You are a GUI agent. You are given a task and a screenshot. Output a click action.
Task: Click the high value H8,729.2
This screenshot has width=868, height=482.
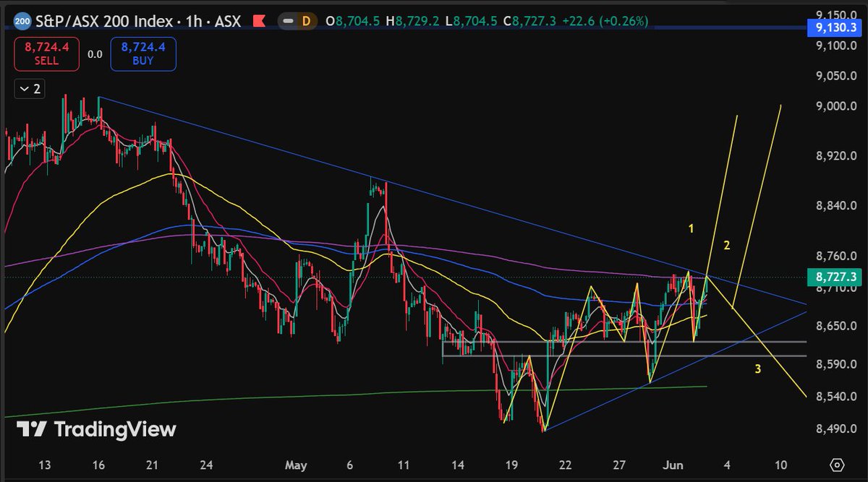[413, 21]
